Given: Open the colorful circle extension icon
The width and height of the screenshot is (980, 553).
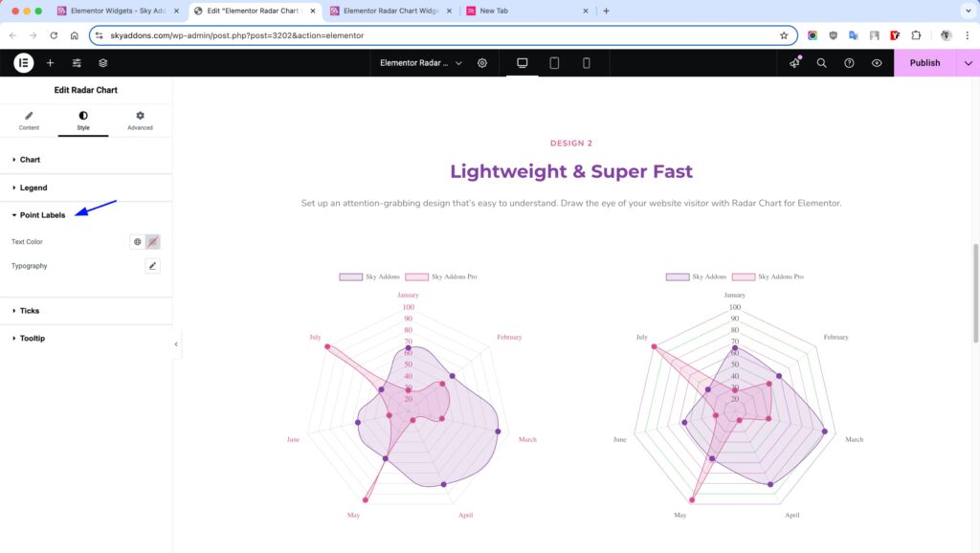Looking at the screenshot, I should [813, 35].
